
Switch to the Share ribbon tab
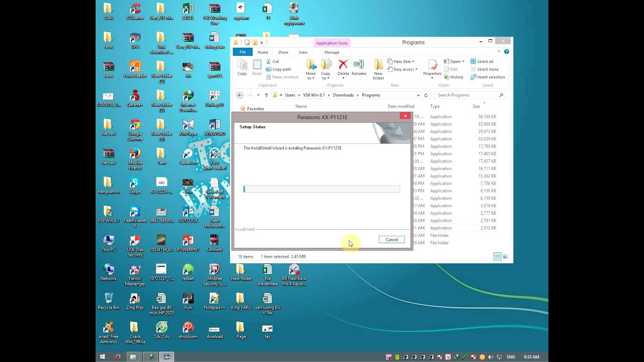click(283, 52)
